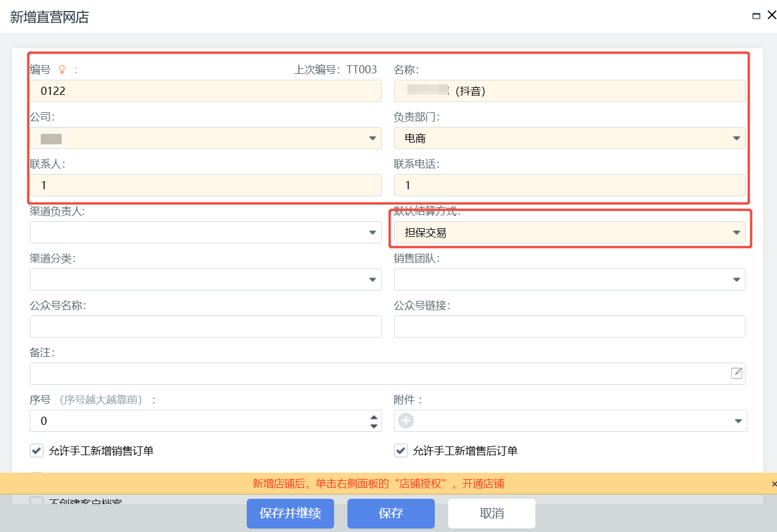Image resolution: width=777 pixels, height=532 pixels.
Task: Increase the 序号 value with up arrow
Action: click(x=374, y=417)
